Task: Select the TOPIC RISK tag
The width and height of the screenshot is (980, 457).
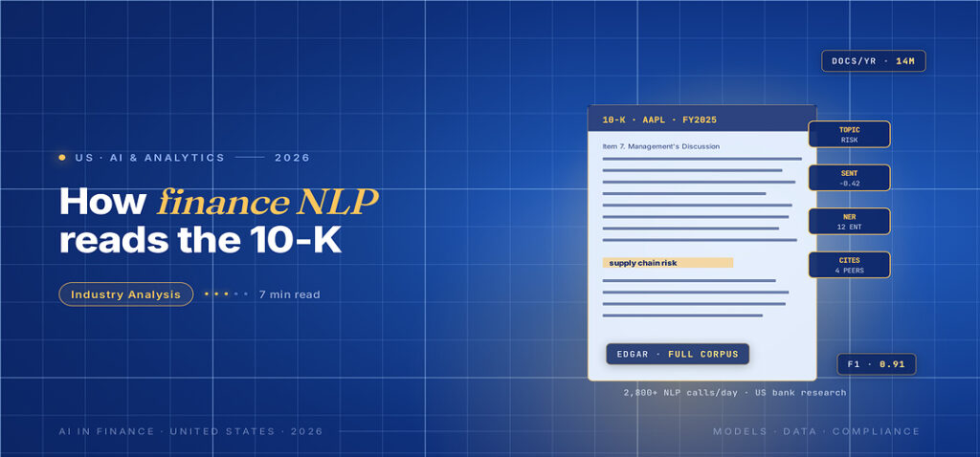Action: click(x=850, y=134)
